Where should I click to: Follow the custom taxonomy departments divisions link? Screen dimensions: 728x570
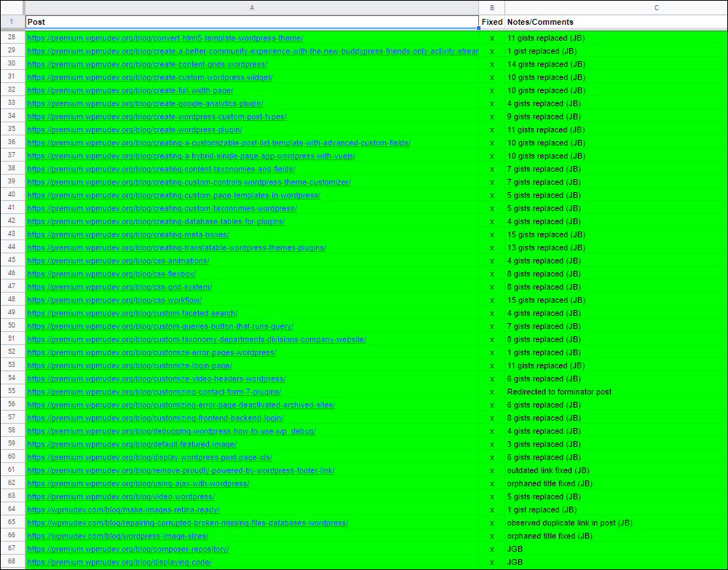[x=197, y=339]
